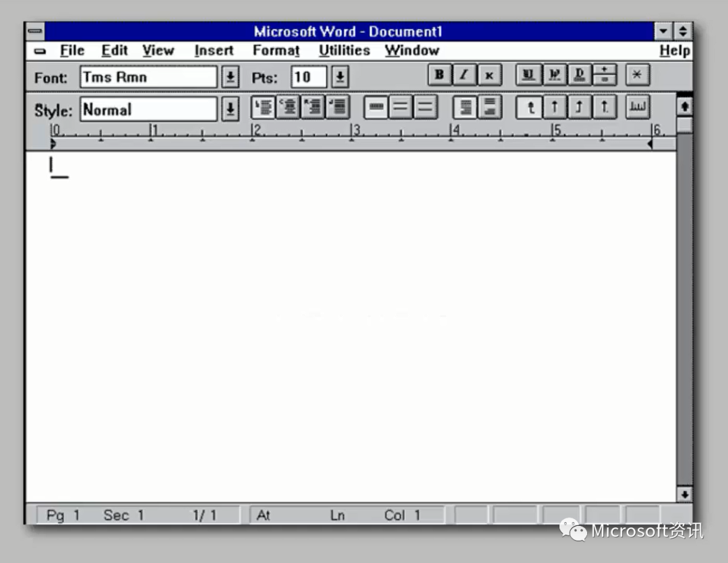Viewport: 728px width, 563px height.
Task: Toggle show-all asterisk button
Action: (638, 75)
